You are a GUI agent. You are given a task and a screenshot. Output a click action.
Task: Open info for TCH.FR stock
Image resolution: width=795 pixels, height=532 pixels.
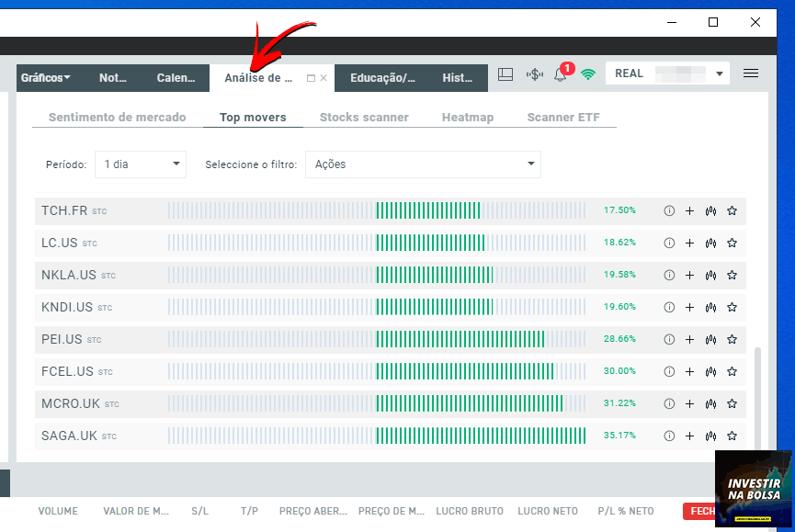point(669,210)
